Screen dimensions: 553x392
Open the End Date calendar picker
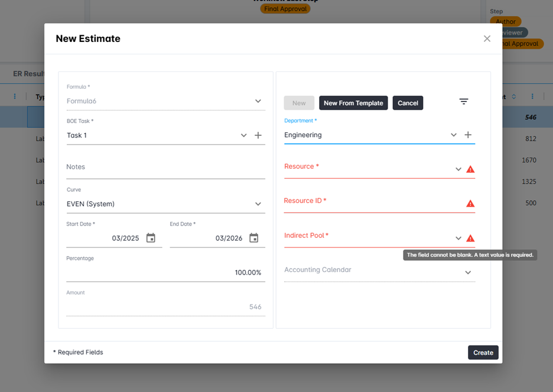(x=254, y=238)
